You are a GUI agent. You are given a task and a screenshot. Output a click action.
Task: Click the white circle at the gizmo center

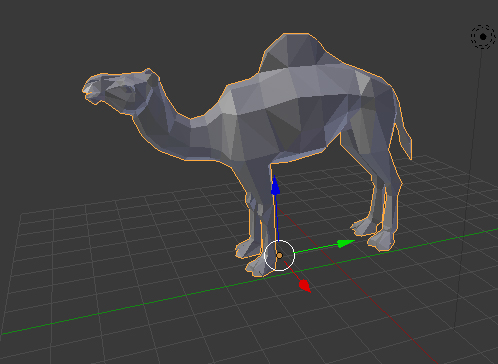(279, 255)
